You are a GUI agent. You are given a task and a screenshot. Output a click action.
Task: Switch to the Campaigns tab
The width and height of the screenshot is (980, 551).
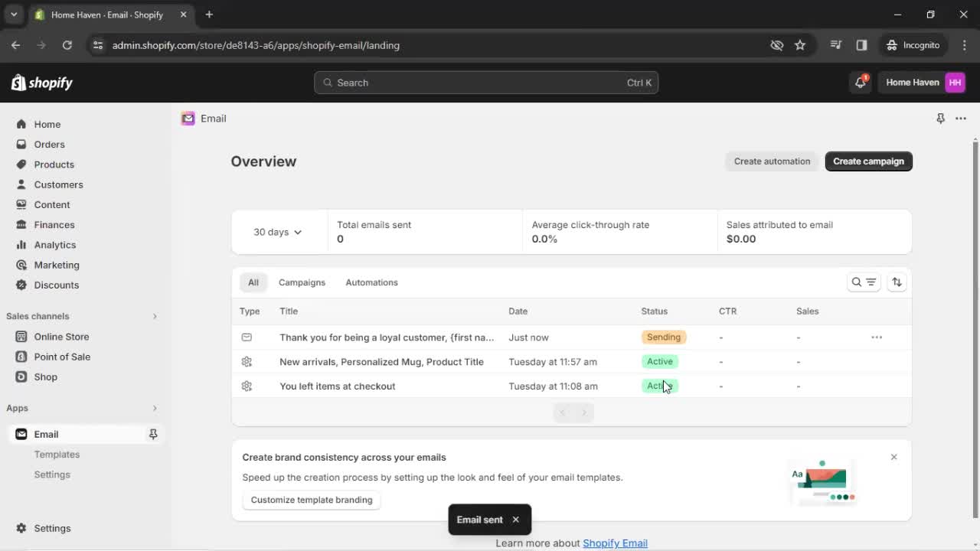click(302, 282)
